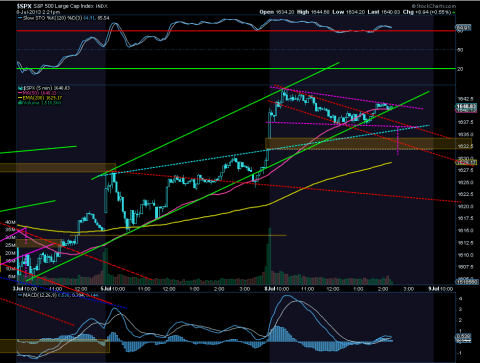Viewport: 480px width, 363px height.
Task: Click the $SPX ticker symbol in the header
Action: pyautogui.click(x=24, y=6)
